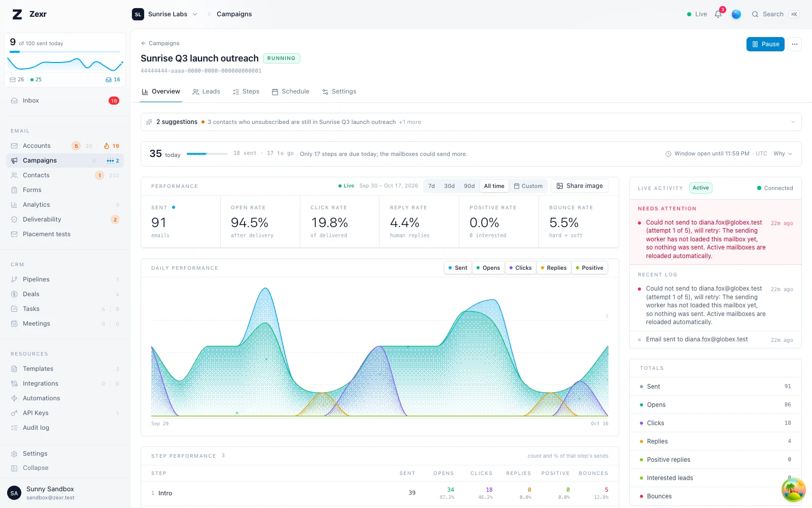
Task: Open the Schedule tab
Action: point(290,91)
